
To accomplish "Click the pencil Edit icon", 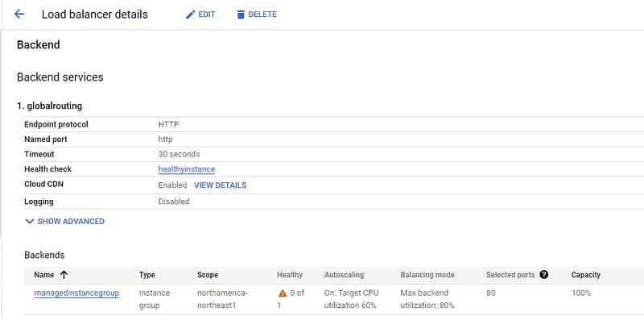I will (x=190, y=15).
